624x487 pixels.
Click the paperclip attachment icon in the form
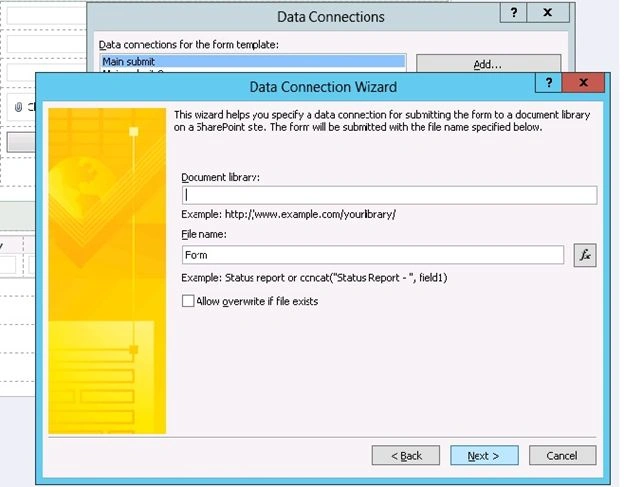click(18, 107)
